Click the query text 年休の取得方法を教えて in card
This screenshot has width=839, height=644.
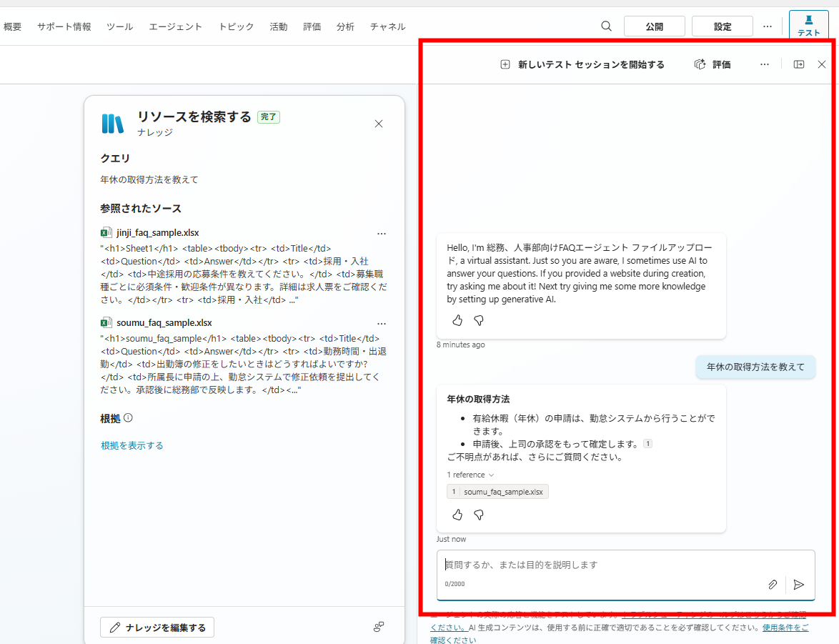pos(149,179)
